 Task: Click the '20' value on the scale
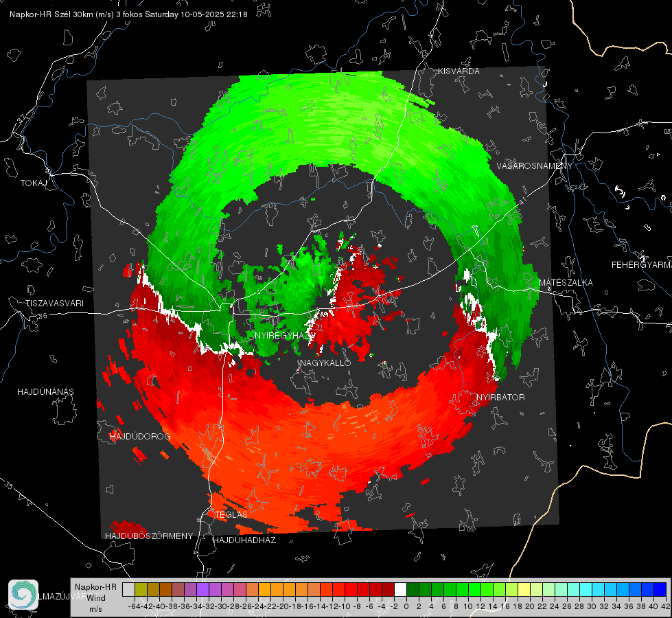point(530,606)
